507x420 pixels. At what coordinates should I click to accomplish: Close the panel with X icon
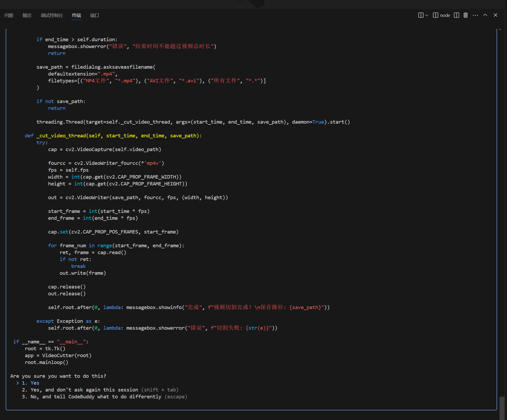(x=495, y=15)
